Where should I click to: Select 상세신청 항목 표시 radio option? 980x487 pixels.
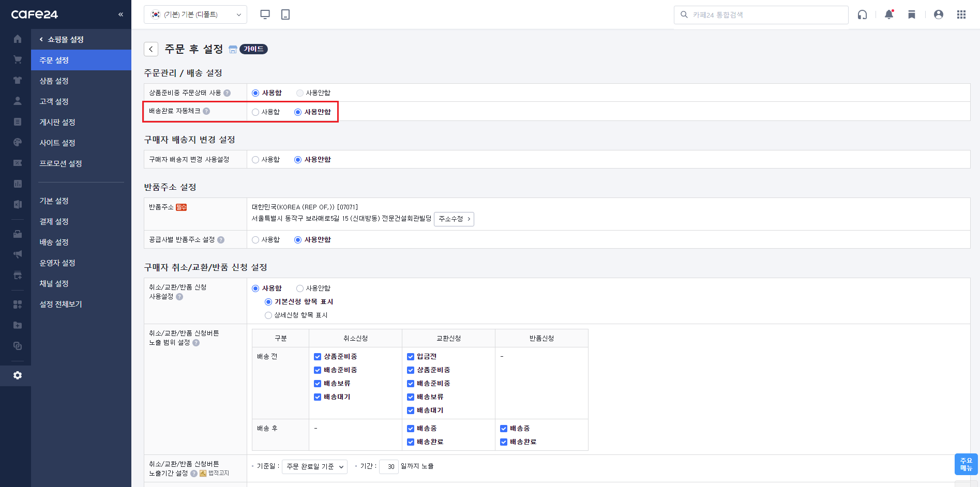tap(268, 315)
